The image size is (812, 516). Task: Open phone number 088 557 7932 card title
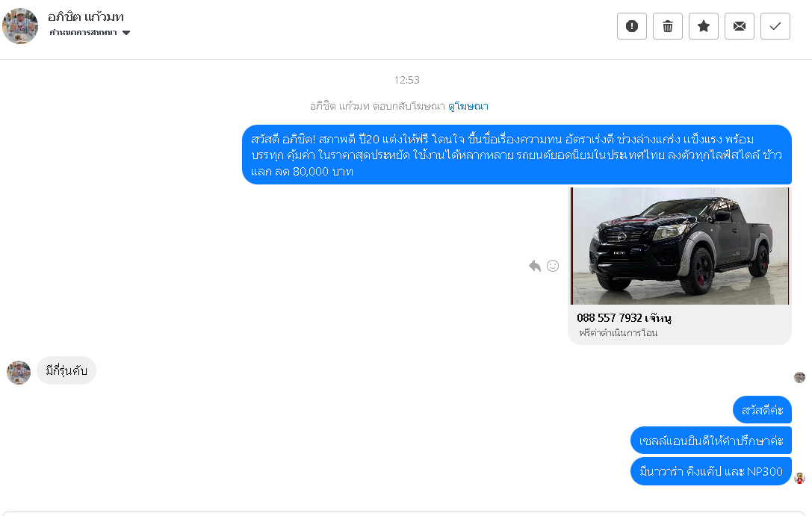[x=624, y=318]
